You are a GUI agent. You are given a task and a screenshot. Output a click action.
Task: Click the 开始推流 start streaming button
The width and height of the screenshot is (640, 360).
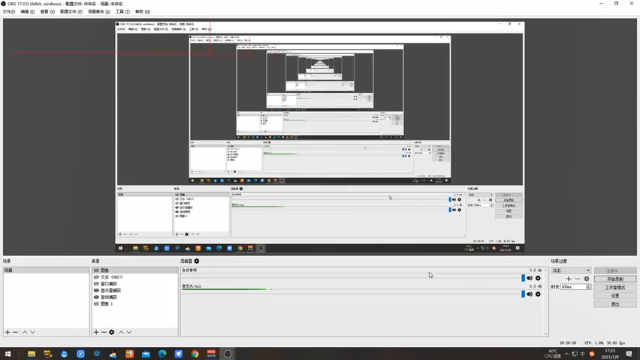[615, 271]
